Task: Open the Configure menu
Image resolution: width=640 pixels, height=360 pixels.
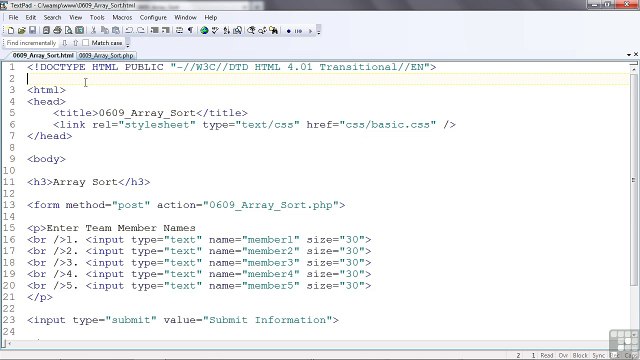Action: click(x=153, y=18)
